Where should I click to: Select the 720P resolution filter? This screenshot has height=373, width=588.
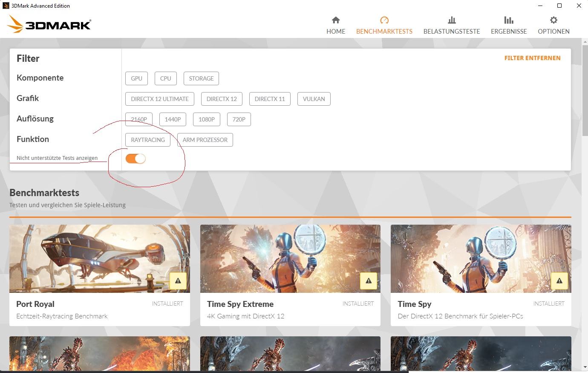click(239, 119)
